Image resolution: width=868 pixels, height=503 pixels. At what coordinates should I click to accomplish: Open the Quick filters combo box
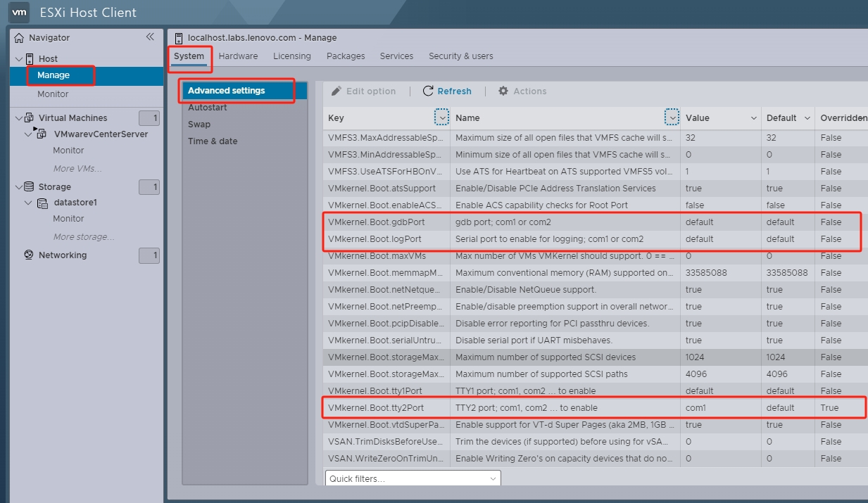(x=412, y=478)
